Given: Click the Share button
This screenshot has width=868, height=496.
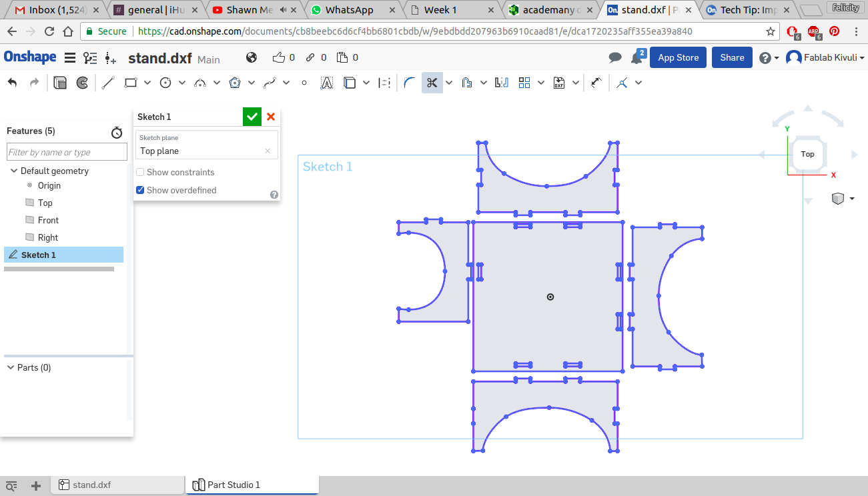Looking at the screenshot, I should 732,57.
